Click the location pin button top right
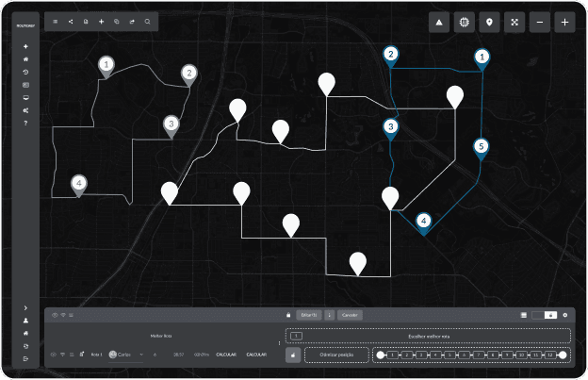 coord(489,22)
